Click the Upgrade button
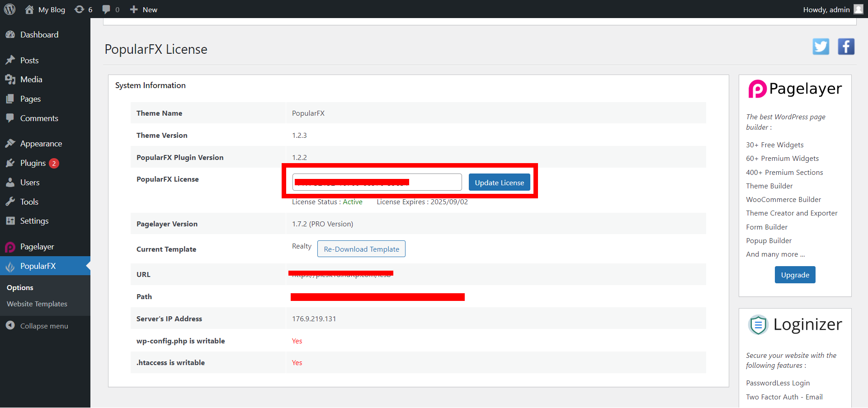This screenshot has width=868, height=408. (x=795, y=275)
